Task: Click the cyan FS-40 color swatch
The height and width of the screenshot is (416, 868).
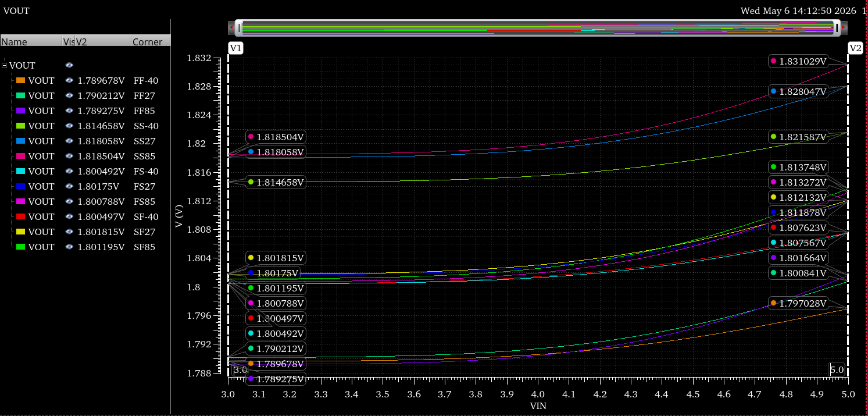Action: tap(20, 171)
